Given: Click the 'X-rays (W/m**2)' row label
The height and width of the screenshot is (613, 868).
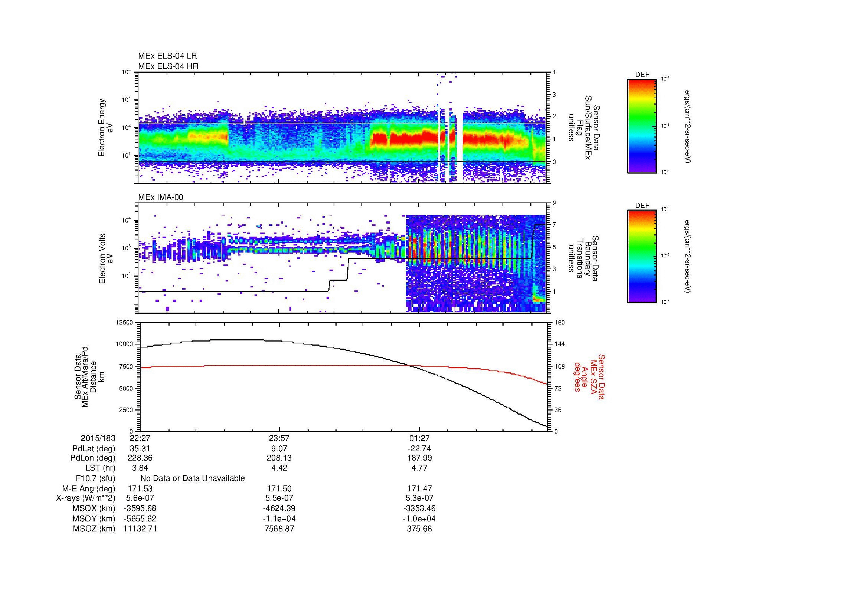Looking at the screenshot, I should 85,498.
